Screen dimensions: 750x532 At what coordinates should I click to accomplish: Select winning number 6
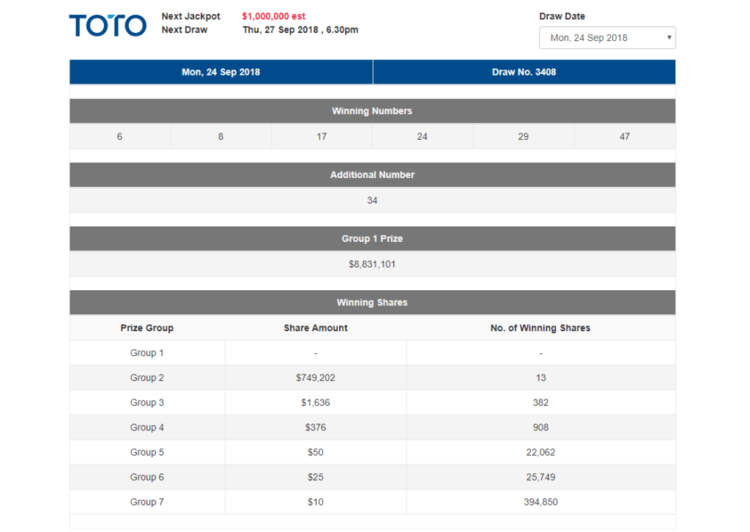coord(120,137)
